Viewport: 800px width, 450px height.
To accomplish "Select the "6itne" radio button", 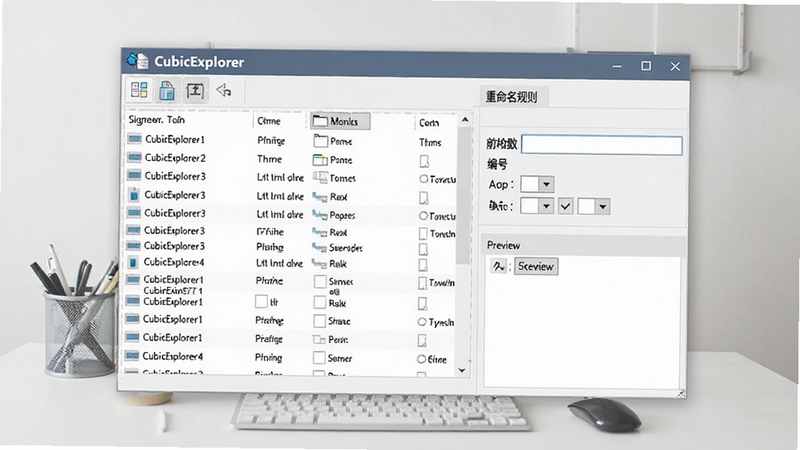I will point(421,359).
